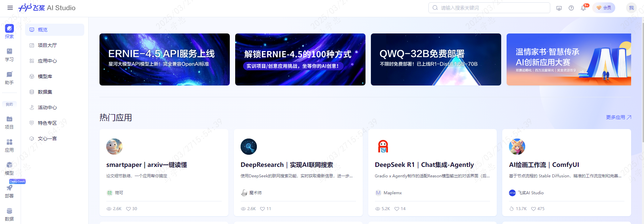The width and height of the screenshot is (644, 224).
Task: Click the 我的 sidebar label
Action: point(9,104)
